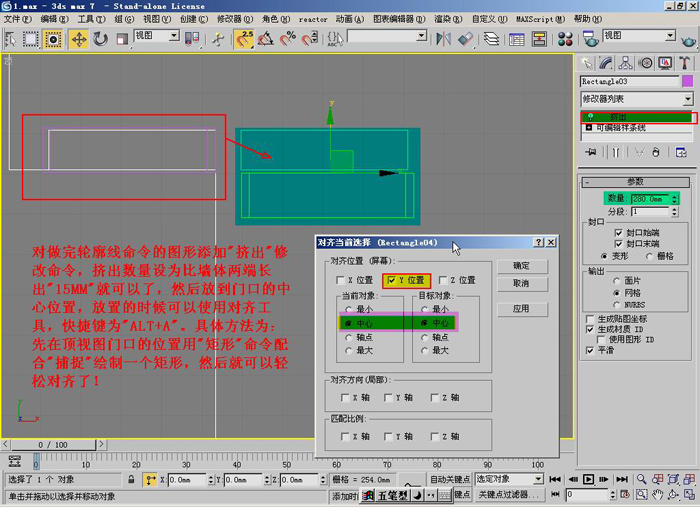Open the Display panel tab
Image resolution: width=700 pixels, height=507 pixels.
[x=665, y=63]
